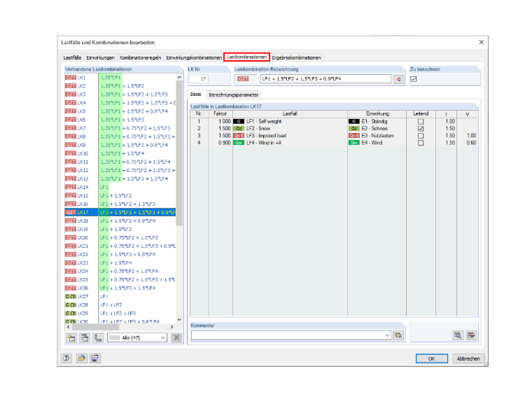Open help icon at dialog bottom

pyautogui.click(x=66, y=358)
